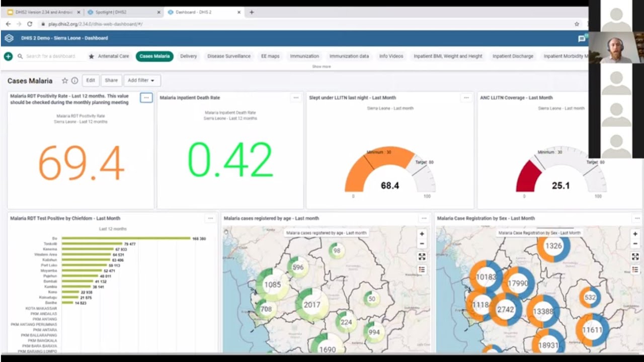The image size is (644, 362).
Task: Fit bounds on Registration by Sex map
Action: (635, 256)
